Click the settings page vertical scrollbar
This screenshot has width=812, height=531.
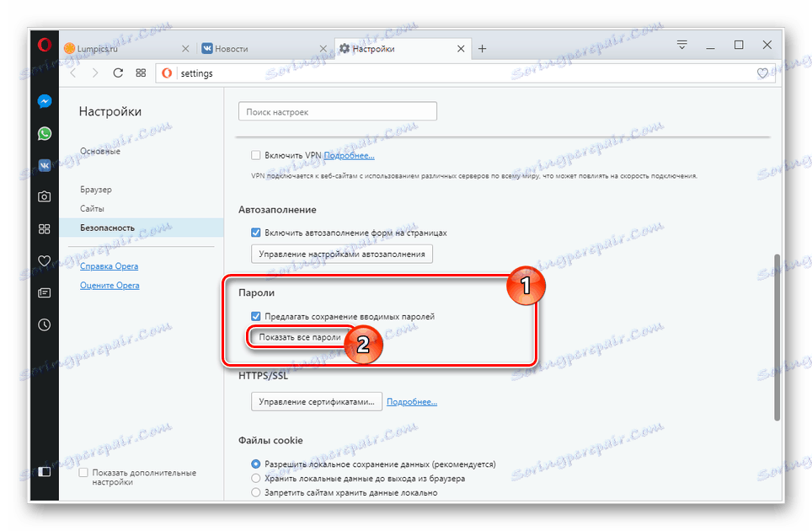click(777, 337)
